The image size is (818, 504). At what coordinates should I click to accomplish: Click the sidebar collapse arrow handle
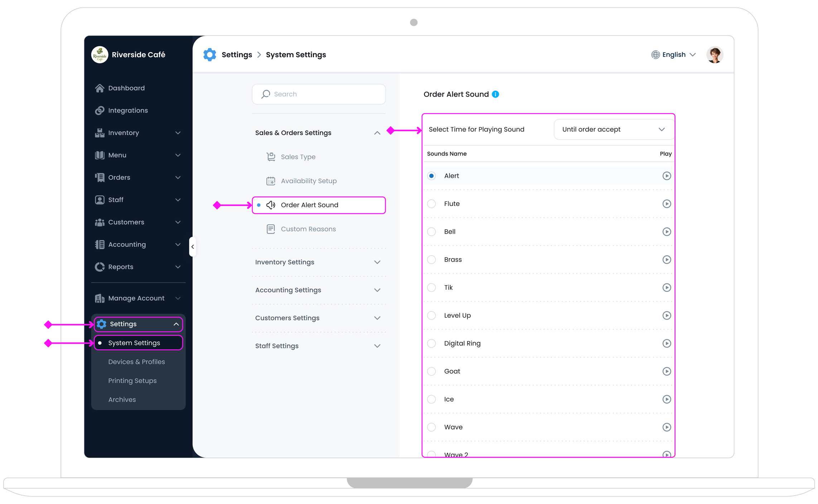pos(193,247)
